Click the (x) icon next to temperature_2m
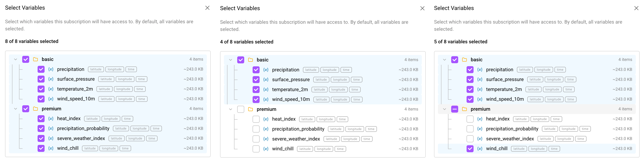 pos(51,89)
